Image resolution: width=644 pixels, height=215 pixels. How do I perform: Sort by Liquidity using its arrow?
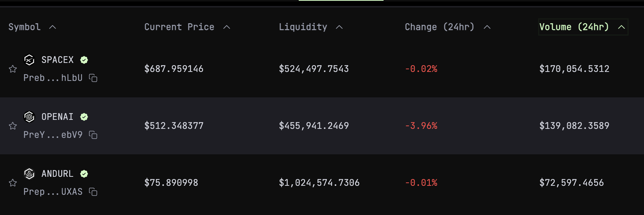pos(339,27)
